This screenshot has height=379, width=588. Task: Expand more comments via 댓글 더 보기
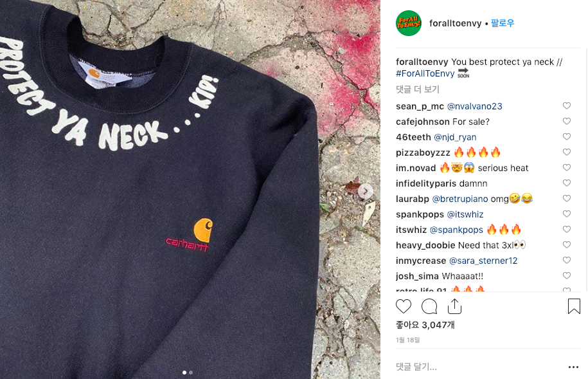coord(417,89)
